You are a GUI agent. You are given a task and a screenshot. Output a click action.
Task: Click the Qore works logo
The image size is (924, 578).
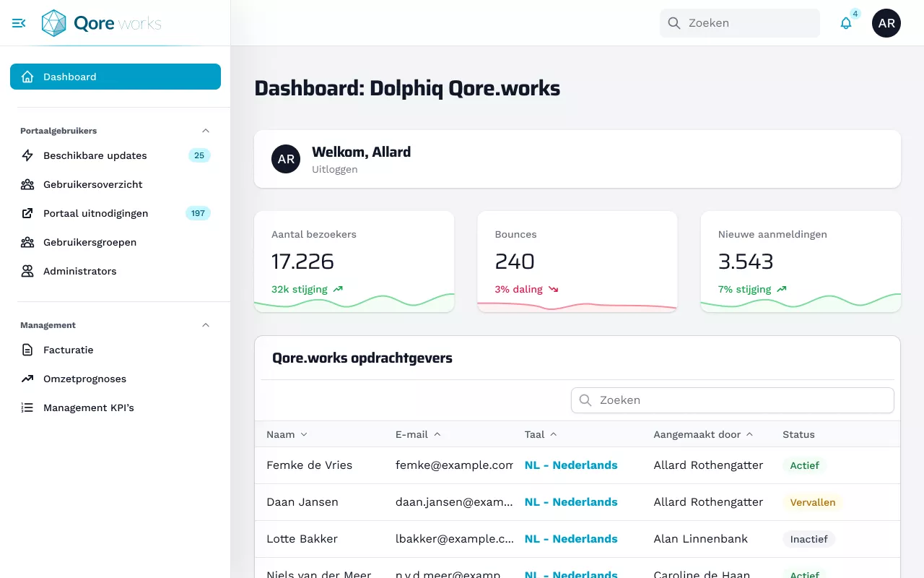(x=102, y=23)
